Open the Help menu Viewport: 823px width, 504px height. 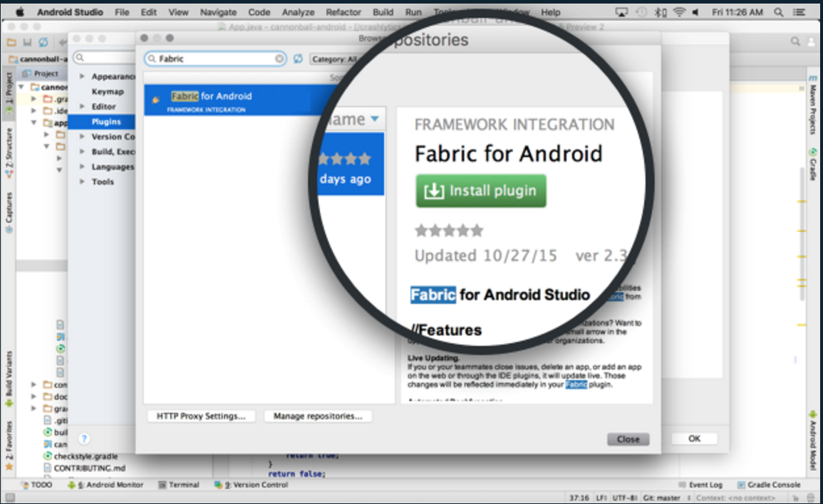point(551,12)
